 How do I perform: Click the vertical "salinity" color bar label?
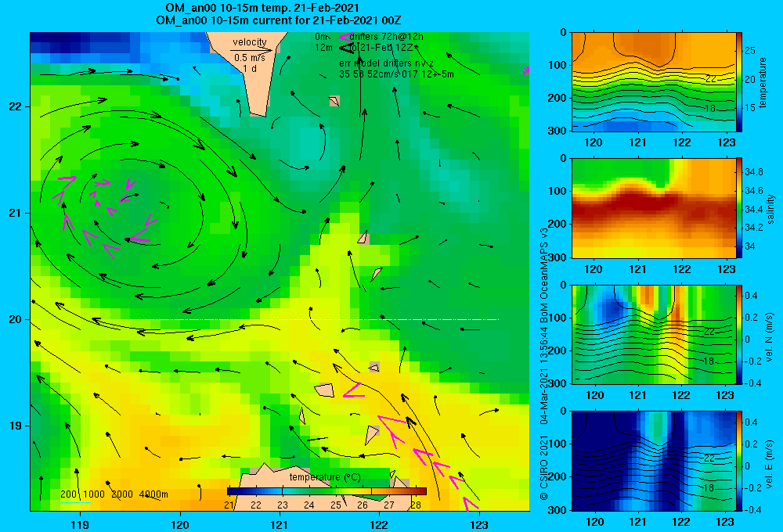tap(770, 209)
